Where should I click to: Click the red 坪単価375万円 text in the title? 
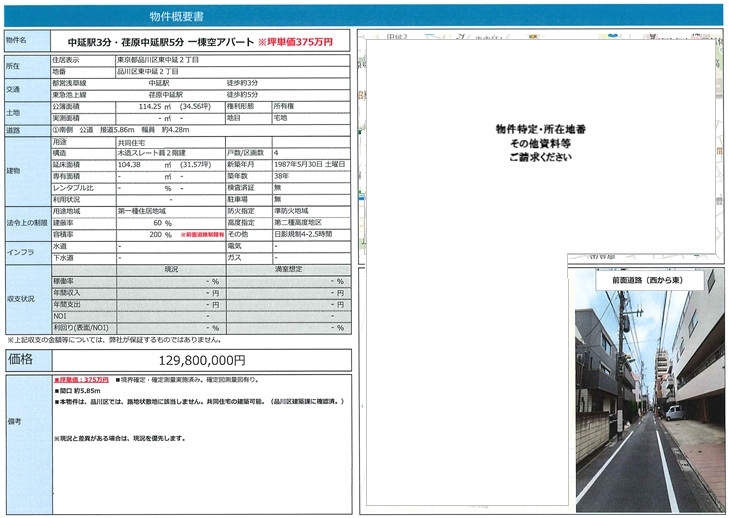pos(296,42)
